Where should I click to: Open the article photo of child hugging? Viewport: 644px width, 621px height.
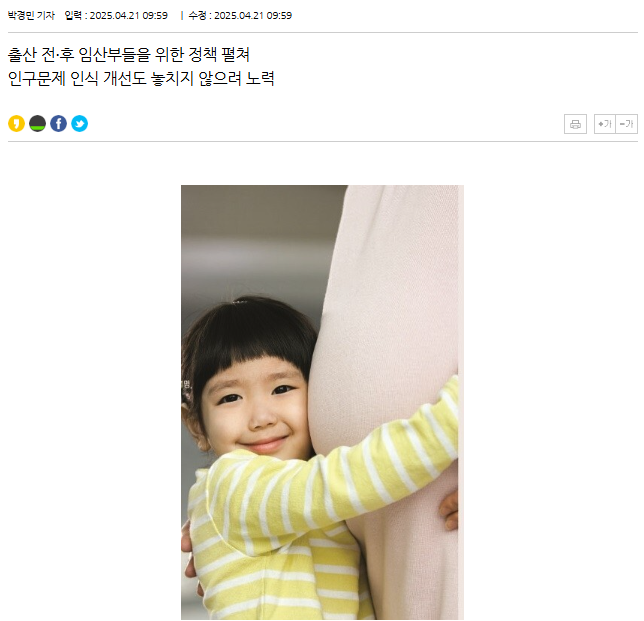point(322,402)
